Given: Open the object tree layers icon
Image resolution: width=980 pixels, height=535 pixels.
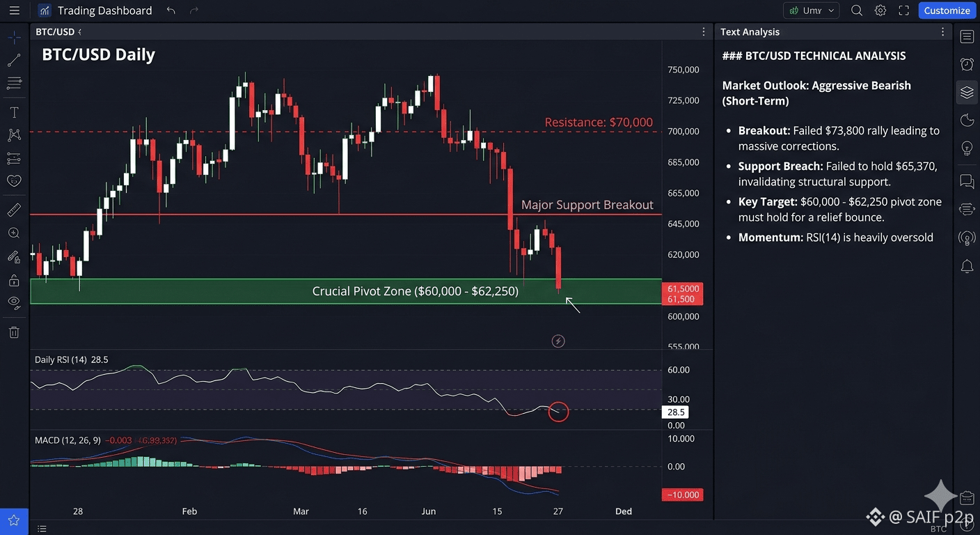Looking at the screenshot, I should [967, 92].
